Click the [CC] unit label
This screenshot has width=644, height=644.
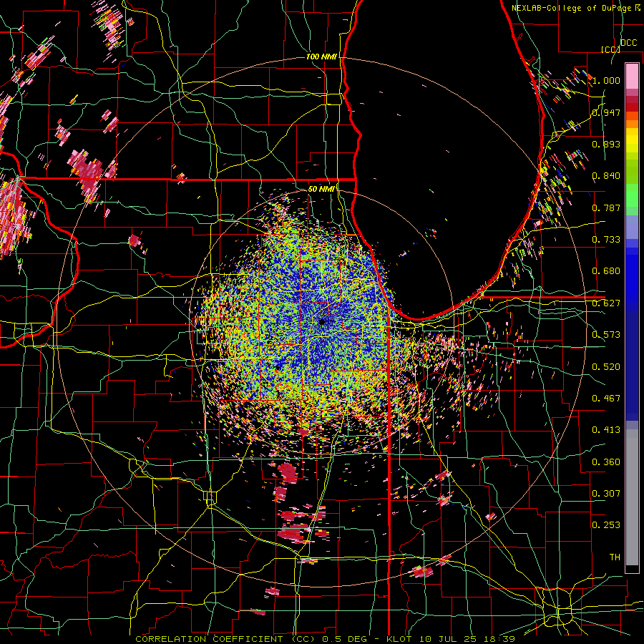tap(611, 49)
